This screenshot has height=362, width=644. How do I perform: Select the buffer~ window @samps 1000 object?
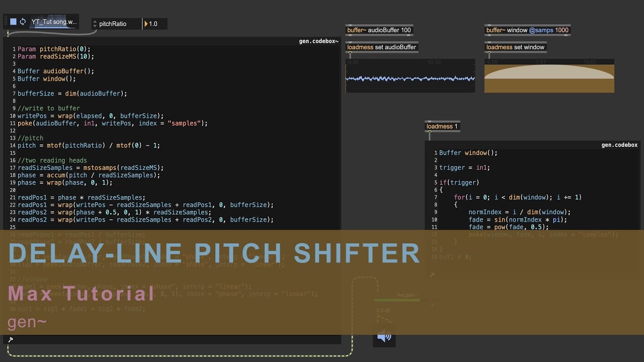(527, 30)
